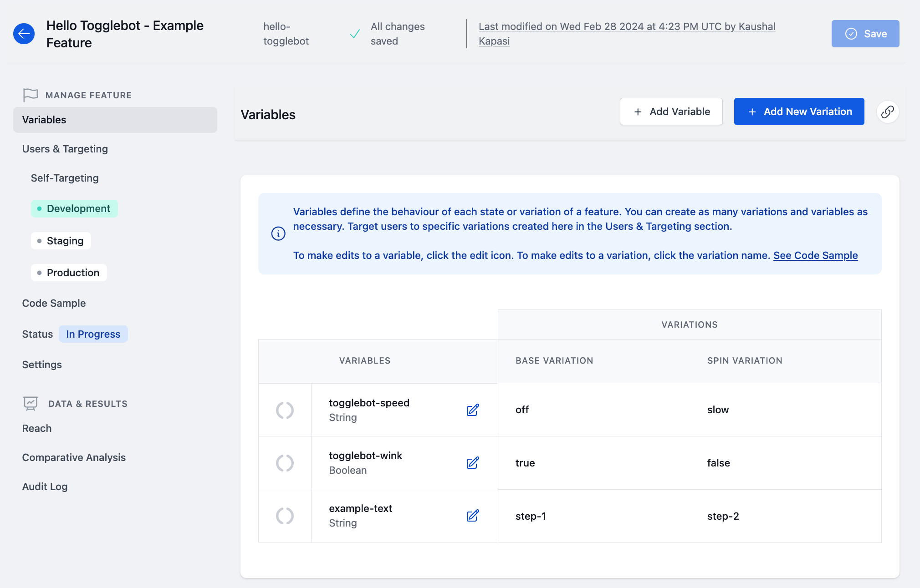Expand the Staging environment section
Image resolution: width=920 pixels, height=588 pixels.
(65, 240)
